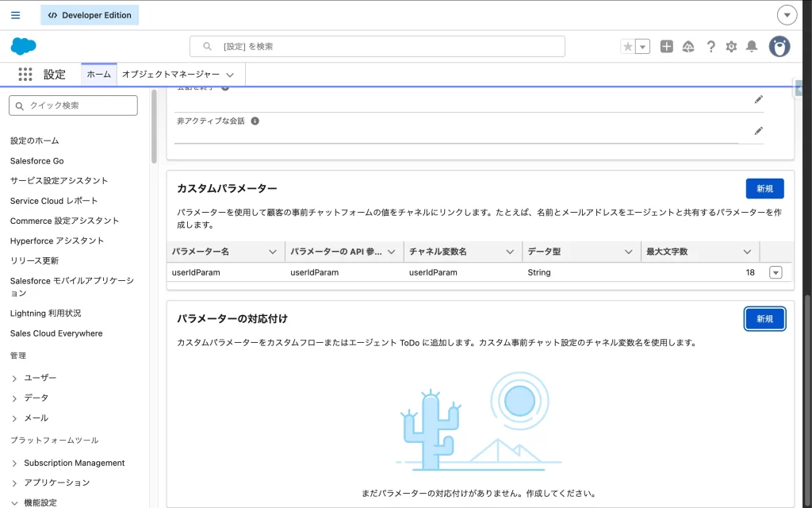Expand the ユーザー tree section

pos(14,379)
